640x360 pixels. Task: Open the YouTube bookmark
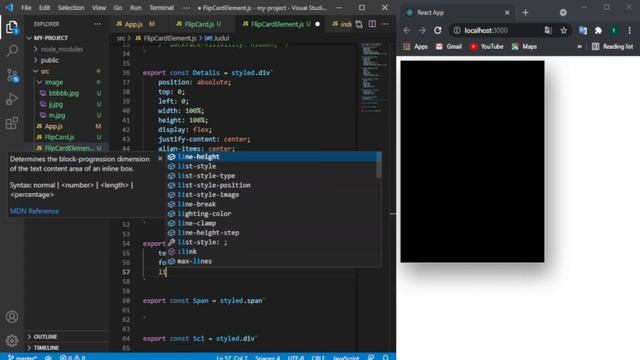(486, 47)
